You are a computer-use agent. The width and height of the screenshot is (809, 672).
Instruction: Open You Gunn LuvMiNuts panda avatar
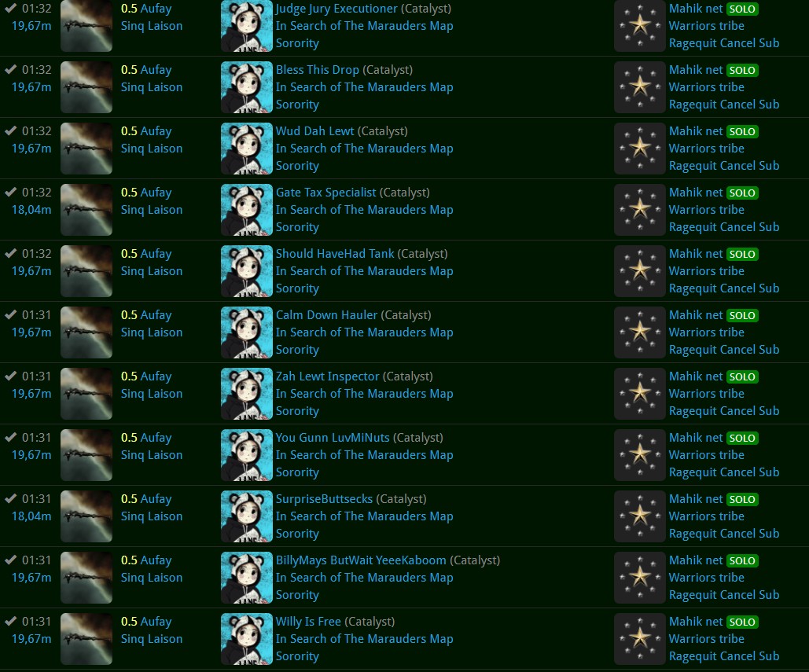(247, 455)
